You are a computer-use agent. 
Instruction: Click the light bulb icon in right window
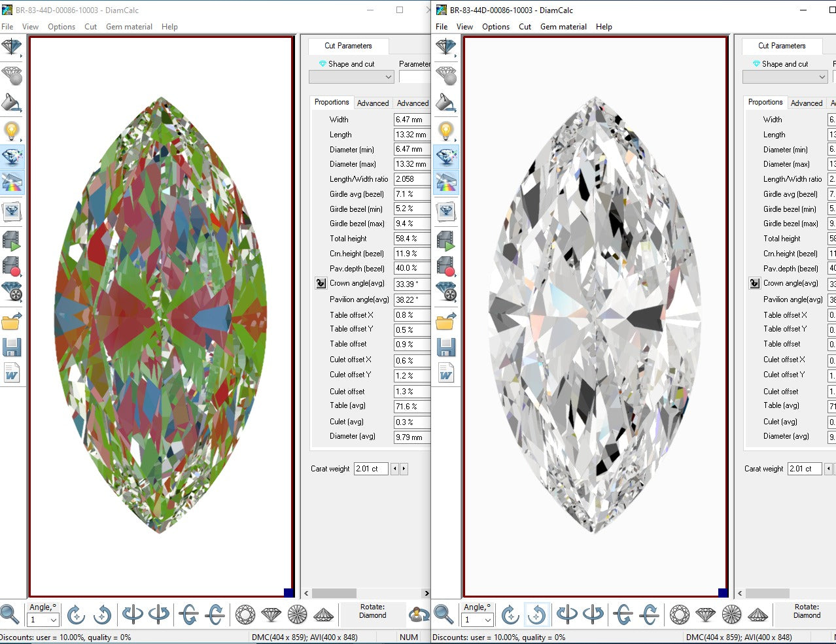coord(446,131)
